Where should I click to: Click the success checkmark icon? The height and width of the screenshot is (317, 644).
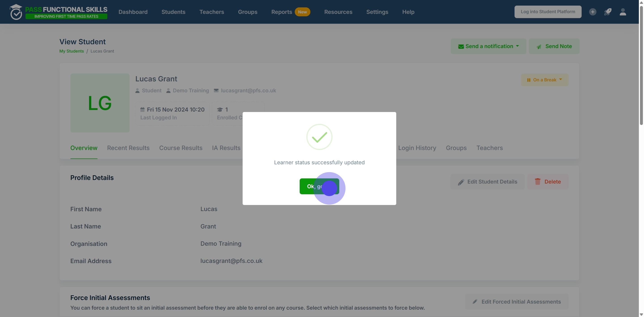tap(319, 137)
